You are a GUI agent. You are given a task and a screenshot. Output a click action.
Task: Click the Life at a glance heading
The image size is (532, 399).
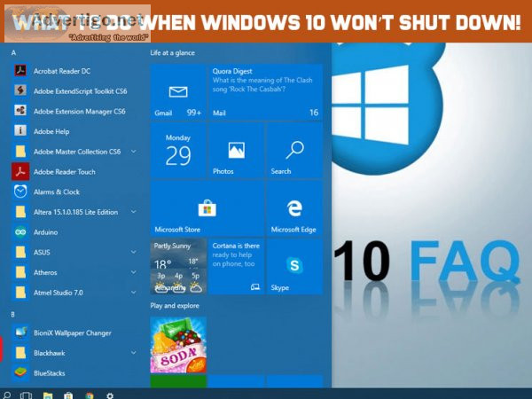[x=172, y=52]
